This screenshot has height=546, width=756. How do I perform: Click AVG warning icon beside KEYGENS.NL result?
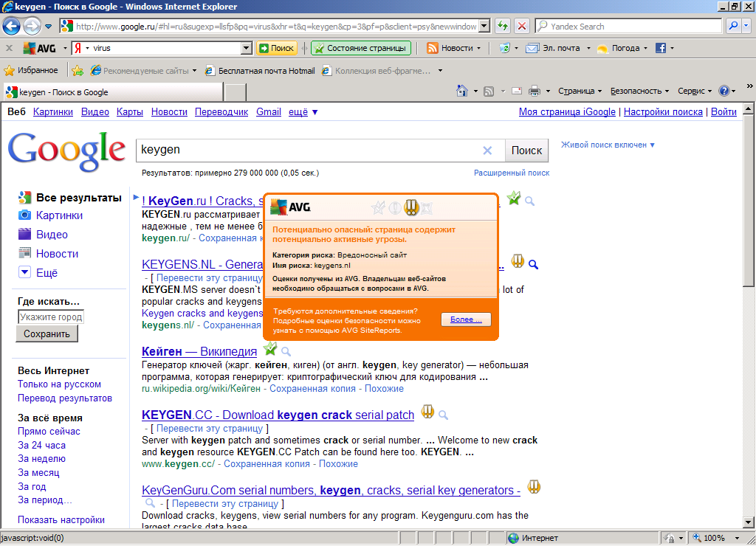coord(518,261)
